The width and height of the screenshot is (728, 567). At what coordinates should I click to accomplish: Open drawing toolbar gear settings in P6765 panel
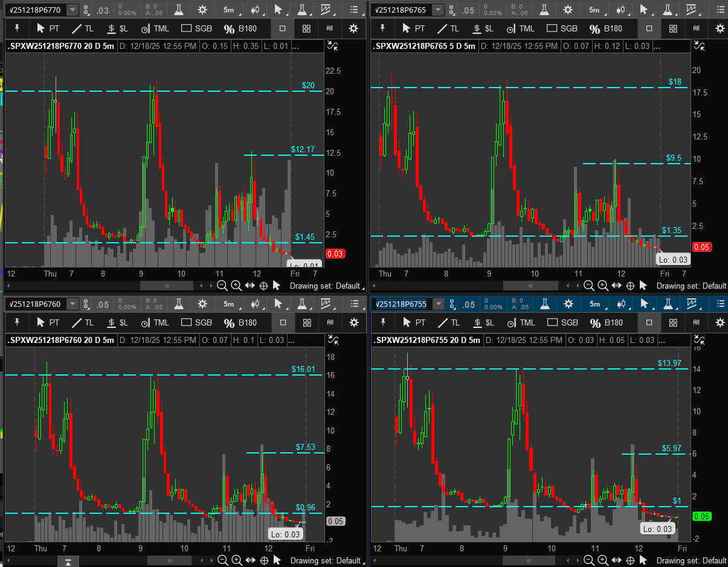[720, 28]
